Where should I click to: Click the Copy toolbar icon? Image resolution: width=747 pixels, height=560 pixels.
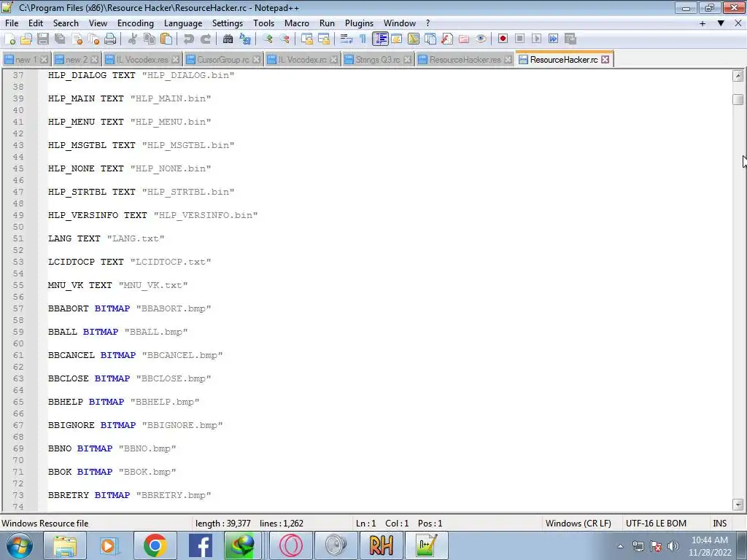click(150, 39)
